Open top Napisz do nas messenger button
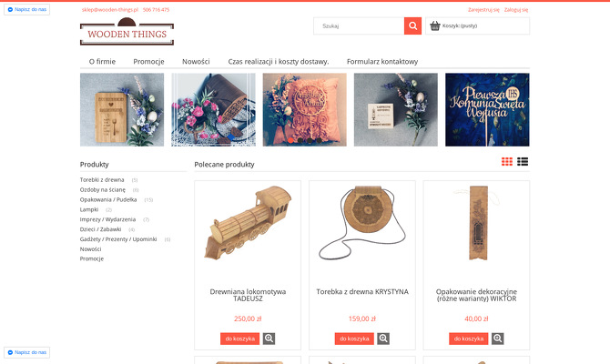 pos(26,9)
